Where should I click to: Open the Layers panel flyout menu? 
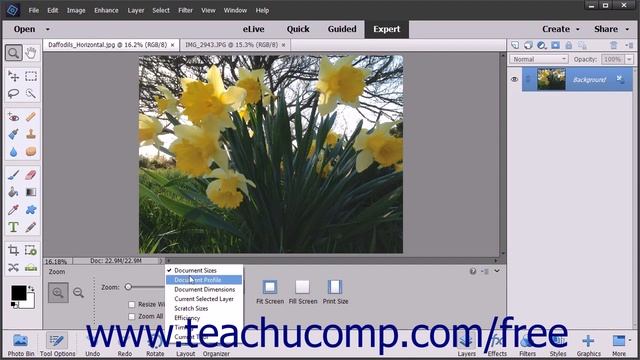(x=629, y=45)
